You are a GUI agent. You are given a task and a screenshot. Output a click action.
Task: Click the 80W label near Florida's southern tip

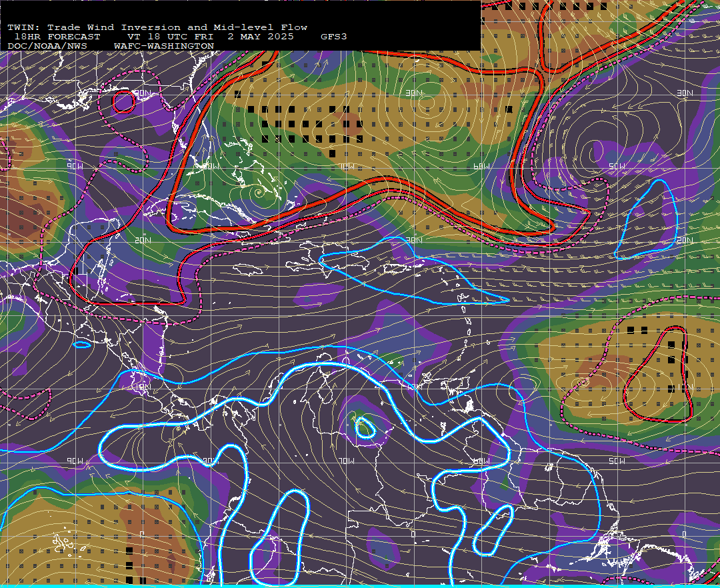pyautogui.click(x=211, y=166)
